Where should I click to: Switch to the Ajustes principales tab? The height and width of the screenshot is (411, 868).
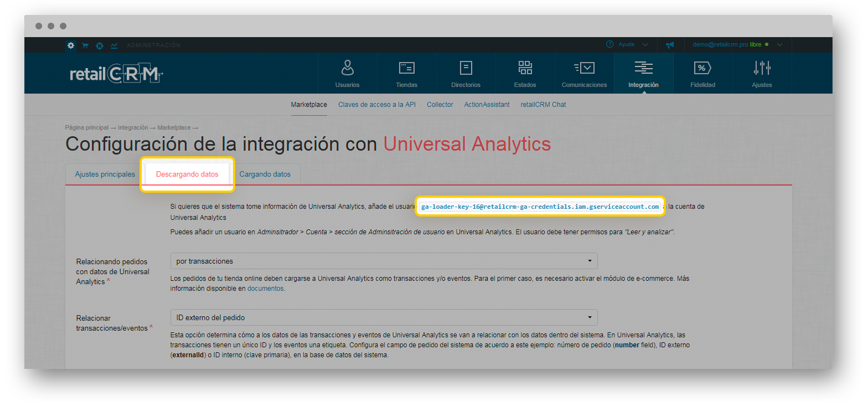(105, 174)
